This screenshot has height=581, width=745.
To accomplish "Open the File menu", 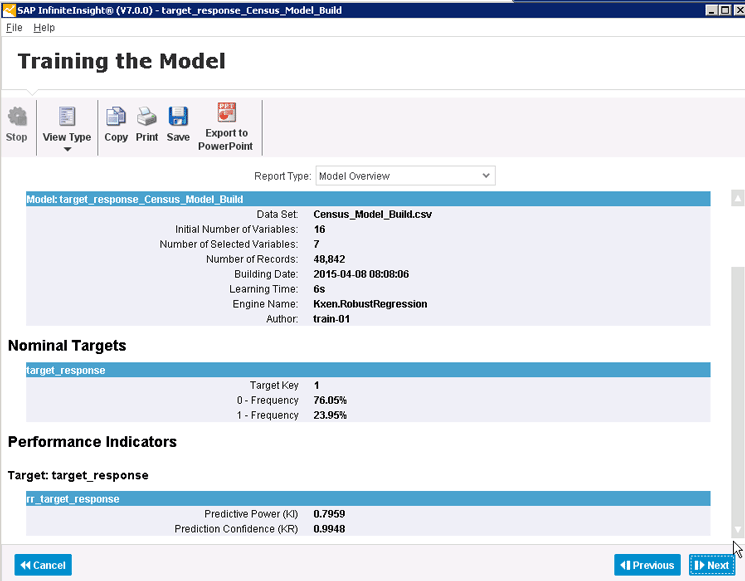I will [14, 28].
